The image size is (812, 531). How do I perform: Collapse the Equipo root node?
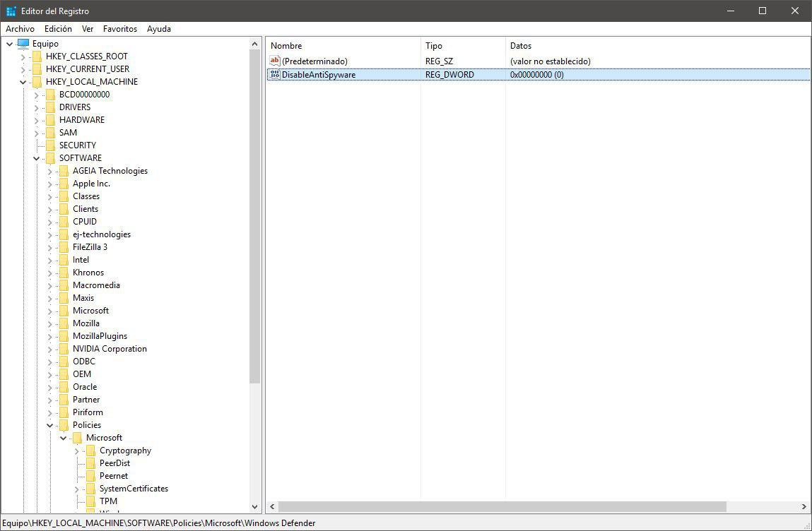(x=10, y=44)
